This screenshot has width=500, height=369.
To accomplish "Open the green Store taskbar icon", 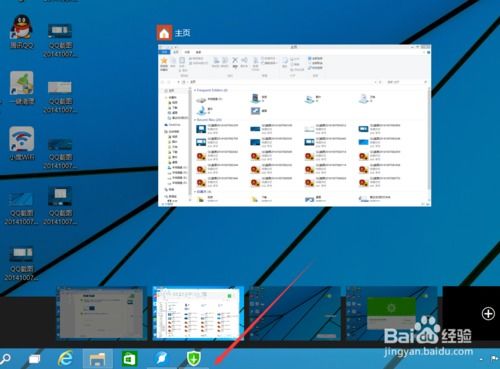I will (x=129, y=359).
